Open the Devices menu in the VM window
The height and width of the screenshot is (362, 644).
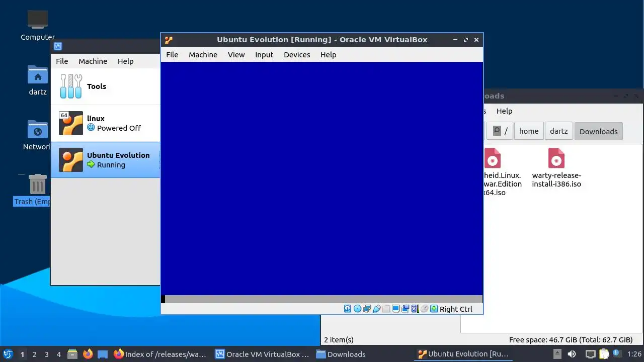(x=297, y=55)
